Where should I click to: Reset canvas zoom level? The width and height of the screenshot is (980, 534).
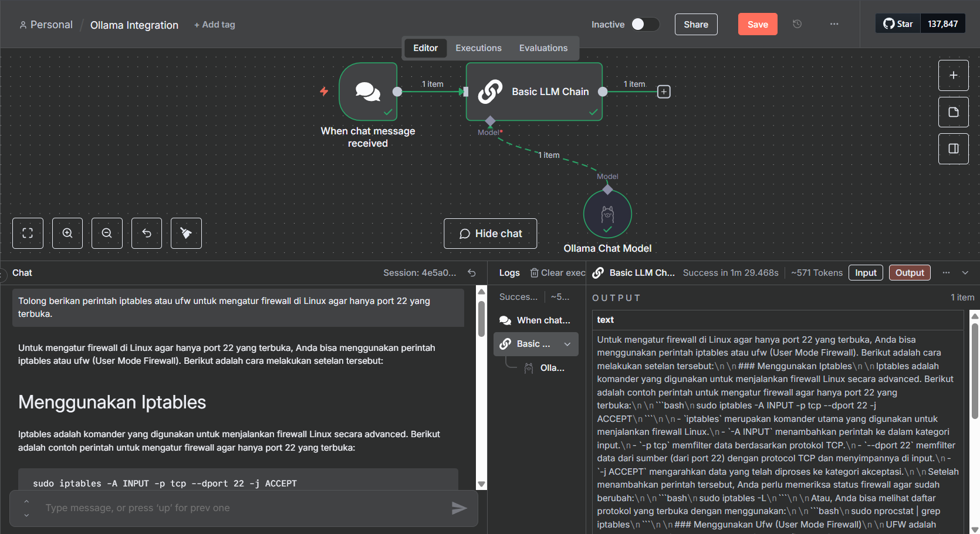click(x=147, y=233)
